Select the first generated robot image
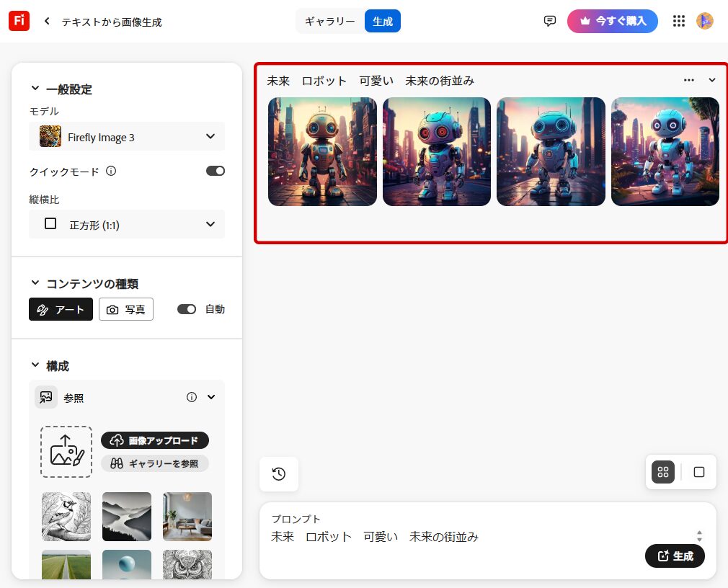The width and height of the screenshot is (728, 588). [322, 151]
